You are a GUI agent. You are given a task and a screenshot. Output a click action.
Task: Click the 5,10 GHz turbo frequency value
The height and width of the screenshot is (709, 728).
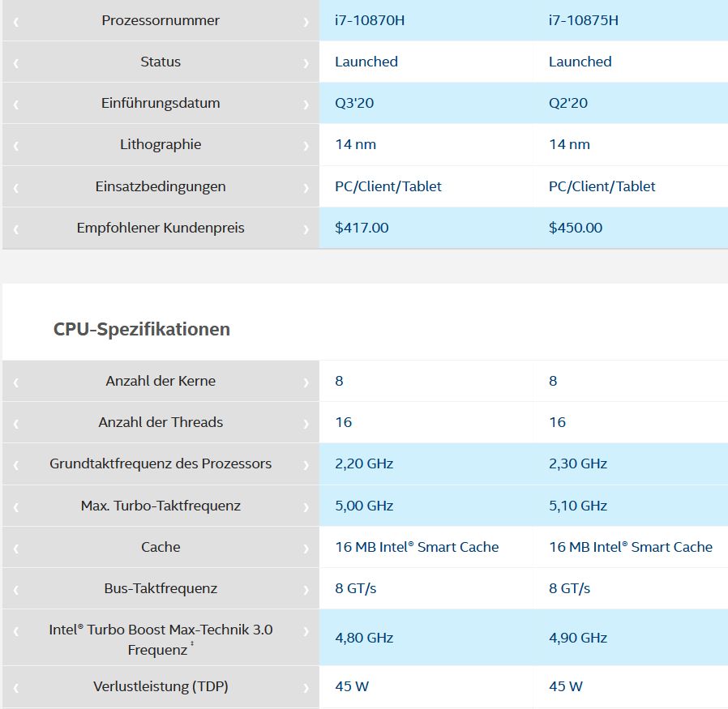577,506
